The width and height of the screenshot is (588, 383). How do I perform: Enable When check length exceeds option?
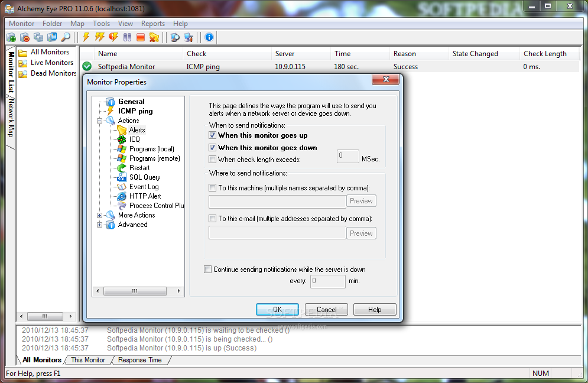212,160
